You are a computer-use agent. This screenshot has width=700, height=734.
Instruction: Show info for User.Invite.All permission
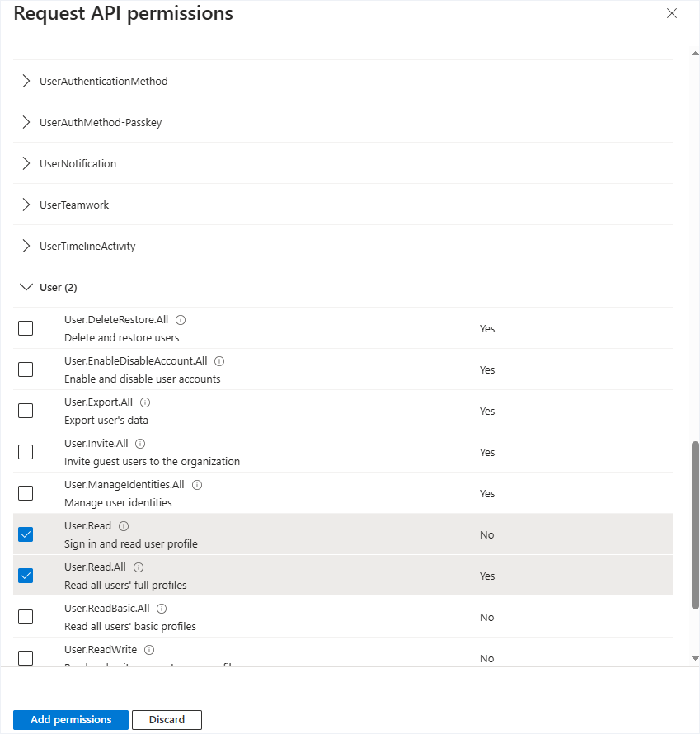(140, 444)
